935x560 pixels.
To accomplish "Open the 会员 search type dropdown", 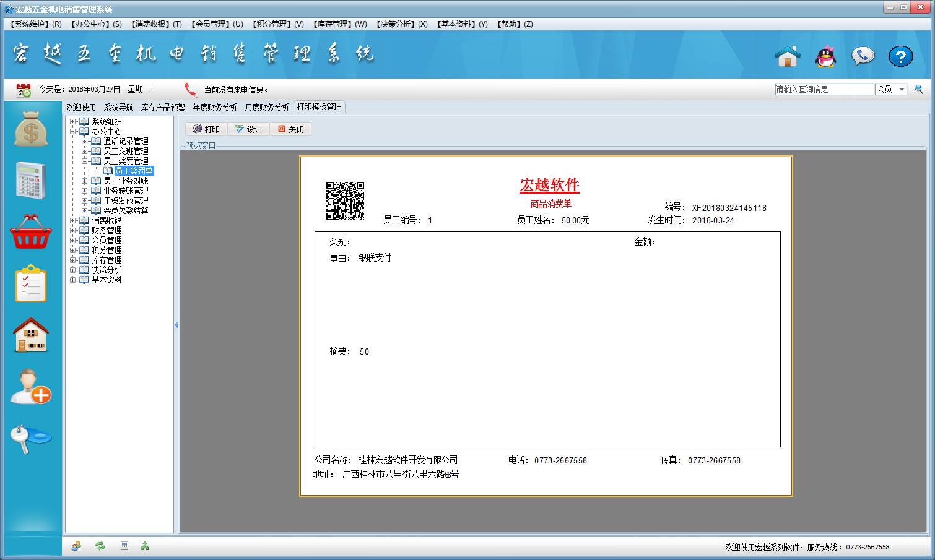I will point(902,89).
